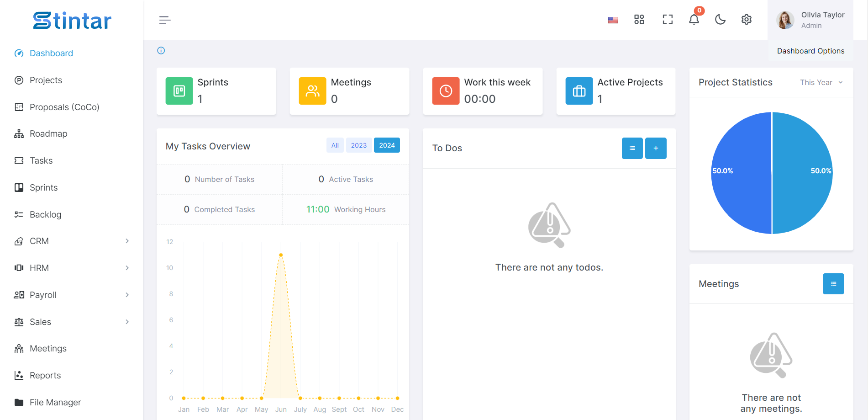Click the yellow Meetings card icon
868x420 pixels.
pyautogui.click(x=313, y=91)
